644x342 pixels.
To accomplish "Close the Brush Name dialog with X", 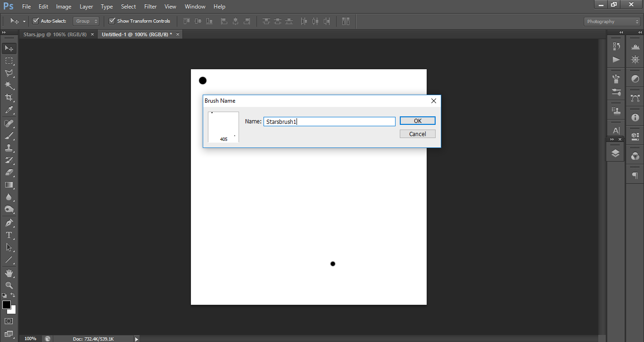I will [x=434, y=101].
